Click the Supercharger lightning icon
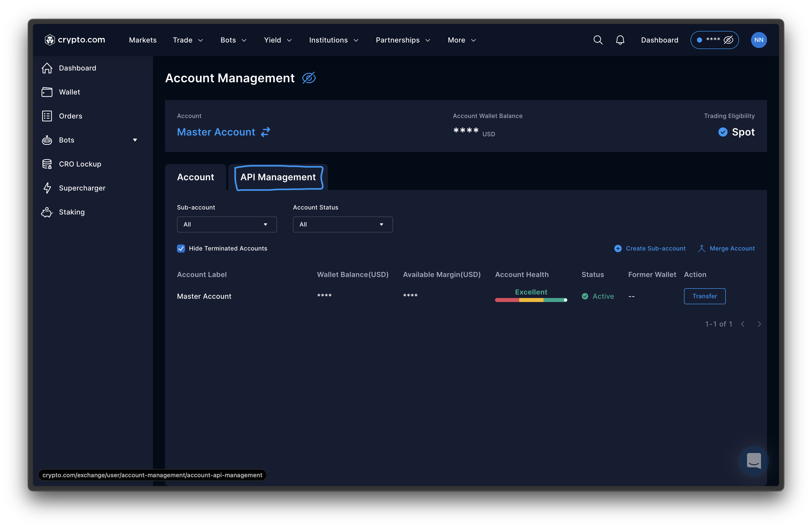 (x=47, y=188)
